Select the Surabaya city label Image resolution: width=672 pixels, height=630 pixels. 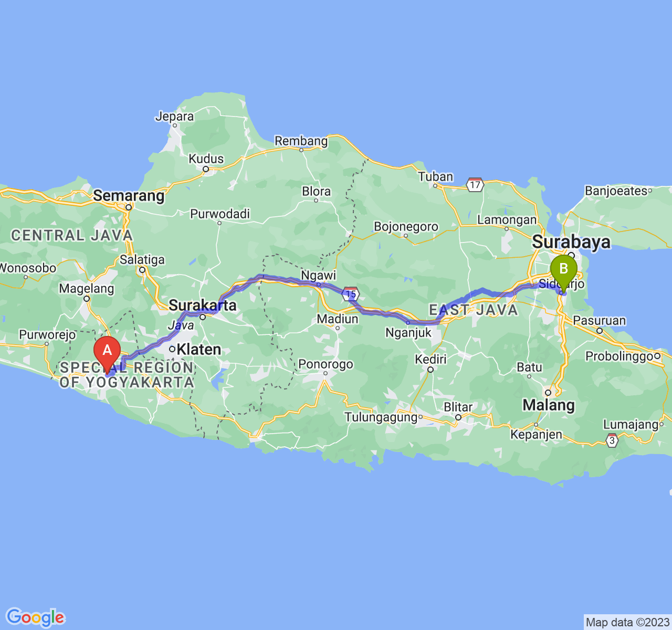571,242
